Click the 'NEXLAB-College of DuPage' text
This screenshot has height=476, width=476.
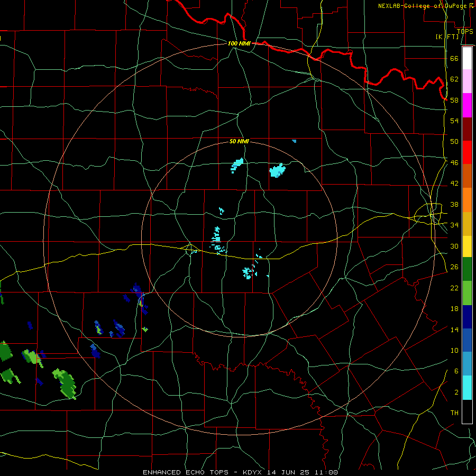click(422, 6)
